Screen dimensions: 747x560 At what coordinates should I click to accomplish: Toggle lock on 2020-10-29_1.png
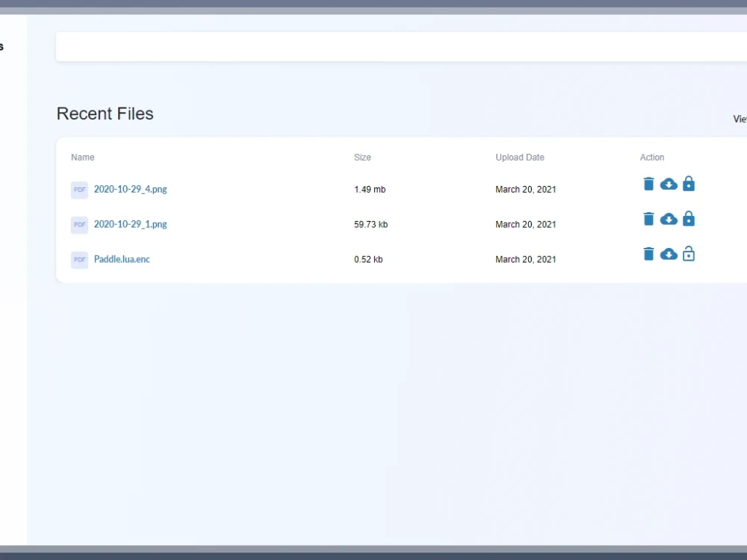click(689, 218)
